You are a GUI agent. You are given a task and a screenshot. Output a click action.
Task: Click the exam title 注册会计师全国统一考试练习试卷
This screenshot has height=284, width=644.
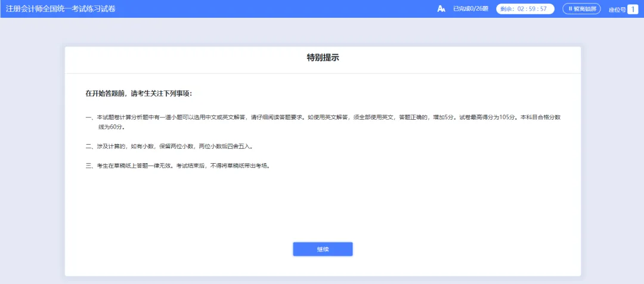point(61,9)
